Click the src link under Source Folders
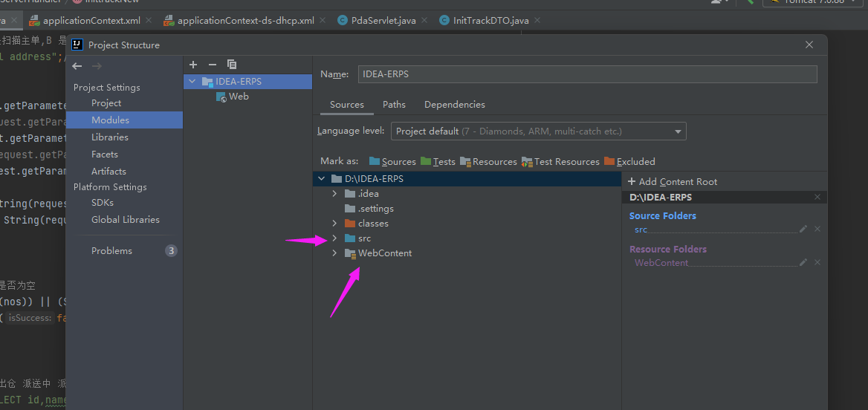The image size is (868, 410). coord(641,230)
